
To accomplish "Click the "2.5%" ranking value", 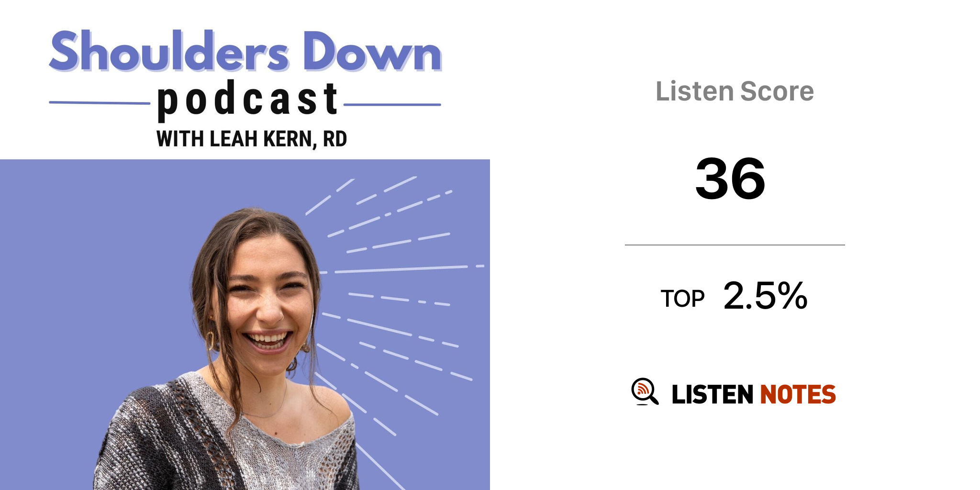I will tap(766, 296).
